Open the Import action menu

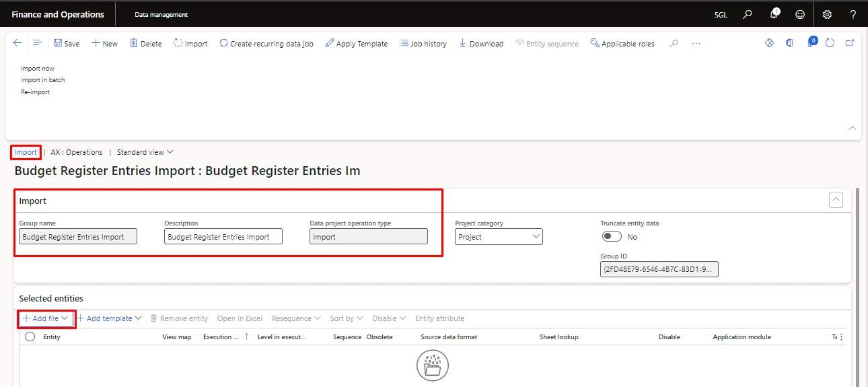pos(190,43)
